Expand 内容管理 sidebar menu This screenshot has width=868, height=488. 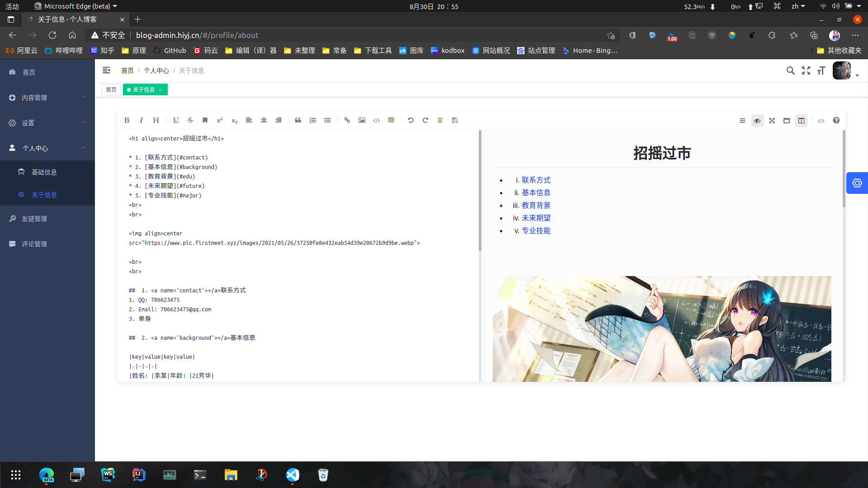[x=47, y=98]
